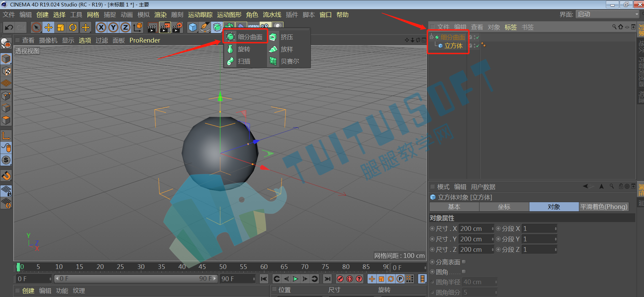Open the 运动图形 menu
This screenshot has height=297, width=644.
(229, 15)
